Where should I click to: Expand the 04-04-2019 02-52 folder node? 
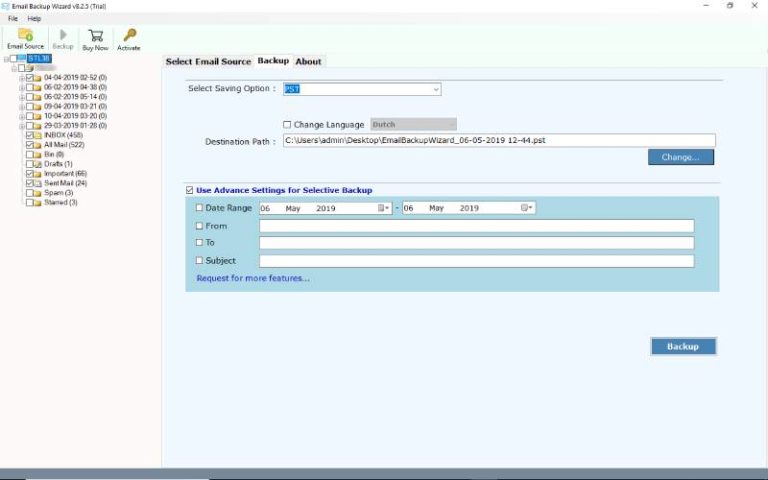click(22, 77)
